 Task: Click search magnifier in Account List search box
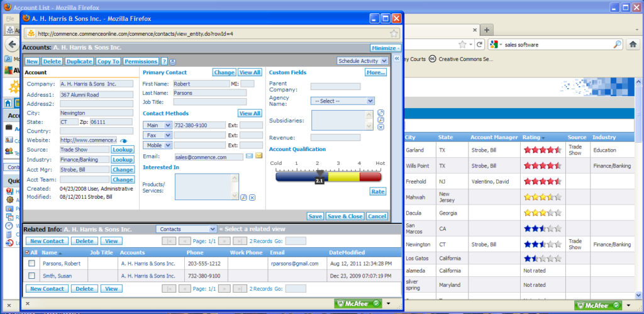click(x=618, y=45)
